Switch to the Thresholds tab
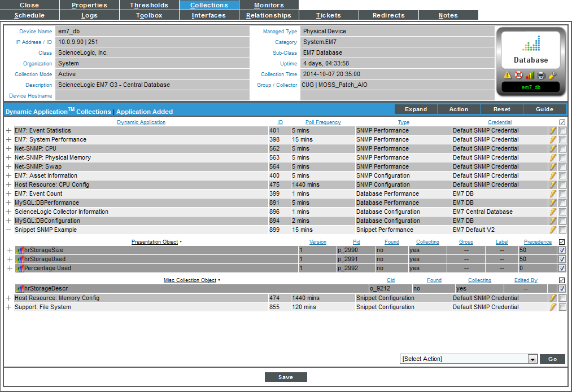The image size is (572, 392). (x=149, y=5)
